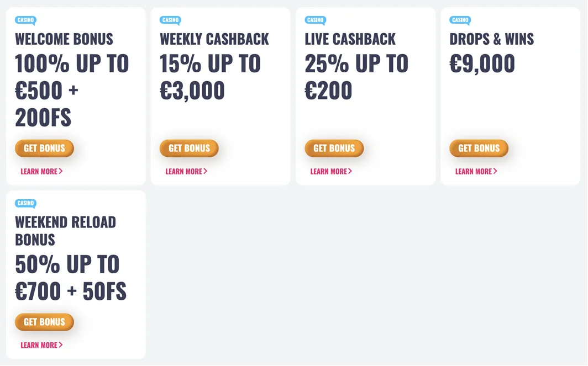Click the Casino tag on the Live Cashback card

tap(316, 20)
